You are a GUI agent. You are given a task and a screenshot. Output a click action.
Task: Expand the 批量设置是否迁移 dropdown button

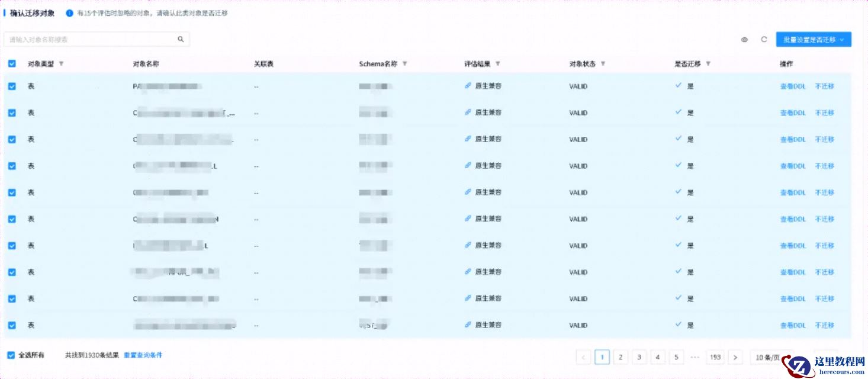pyautogui.click(x=814, y=40)
